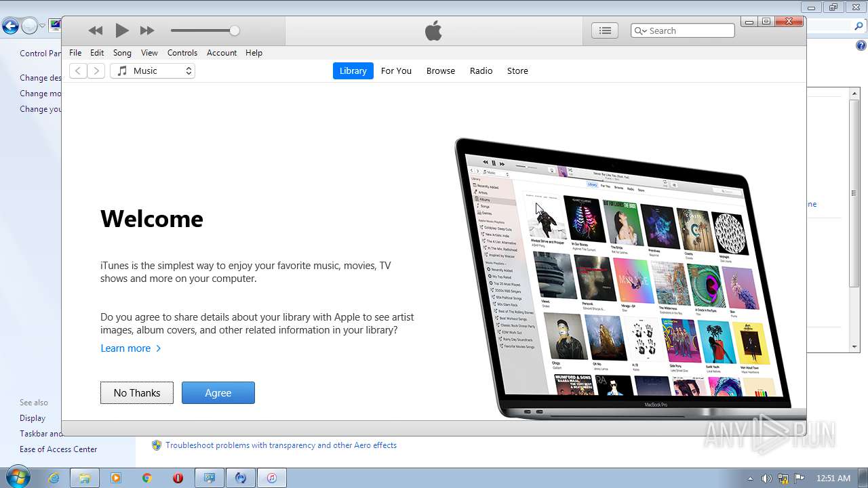The width and height of the screenshot is (868, 488).
Task: Select the iTunes taskbar icon
Action: coord(272,478)
